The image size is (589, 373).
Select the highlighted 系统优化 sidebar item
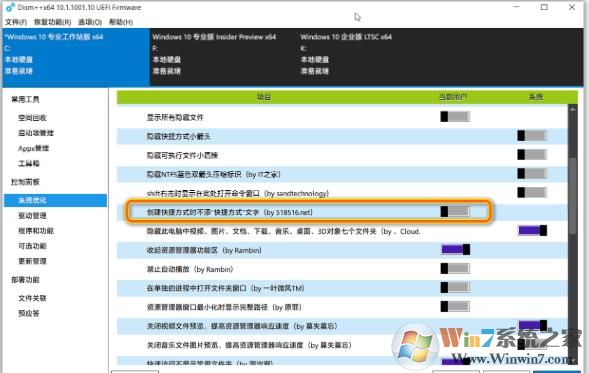point(56,200)
